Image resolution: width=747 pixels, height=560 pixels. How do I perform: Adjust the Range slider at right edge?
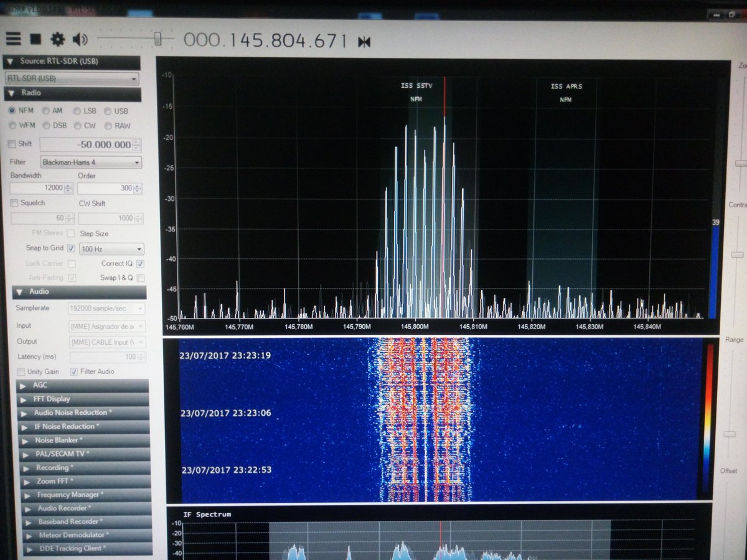click(729, 434)
